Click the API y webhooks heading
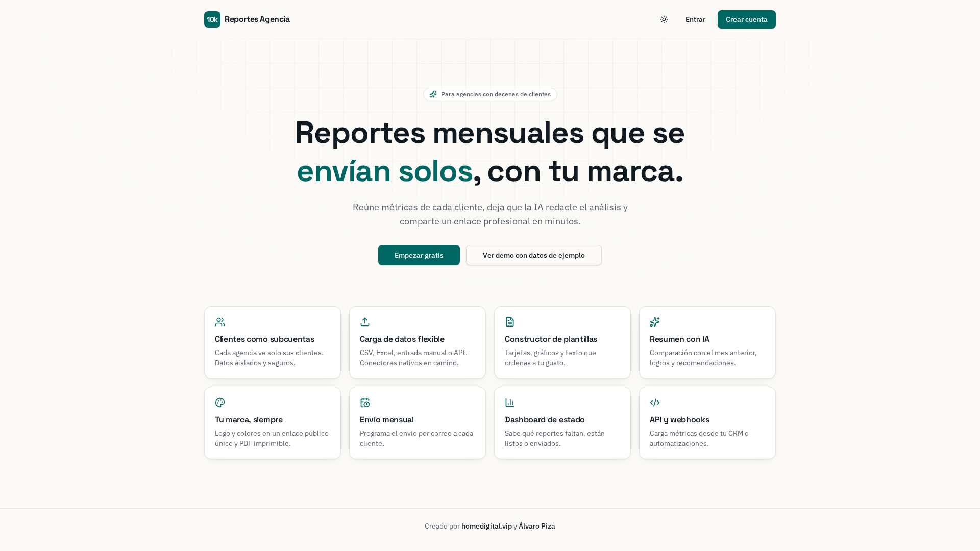This screenshot has width=980, height=551. (679, 420)
